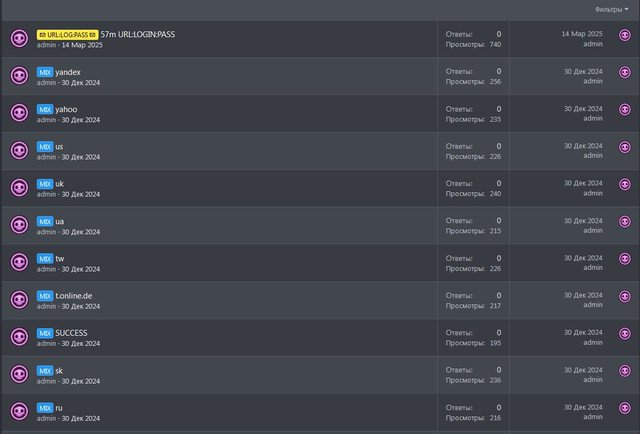Open the Фильтры dropdown menu
The image size is (640, 434).
pyautogui.click(x=611, y=9)
